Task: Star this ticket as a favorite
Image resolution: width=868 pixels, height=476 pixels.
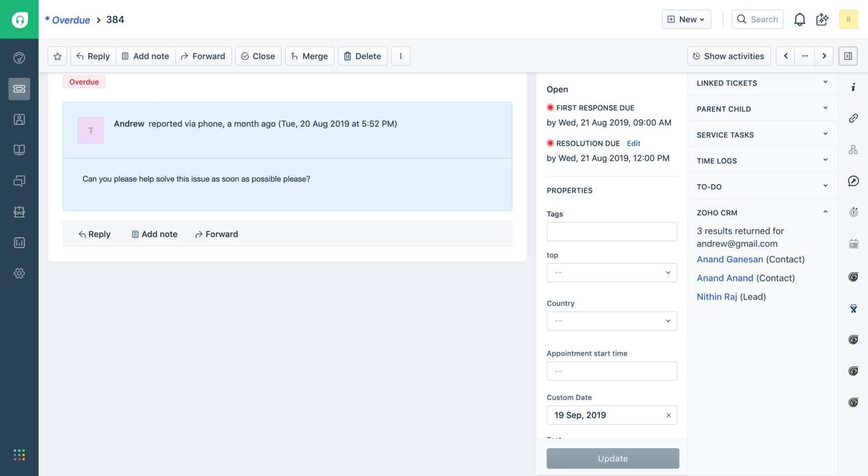Action: coord(57,56)
